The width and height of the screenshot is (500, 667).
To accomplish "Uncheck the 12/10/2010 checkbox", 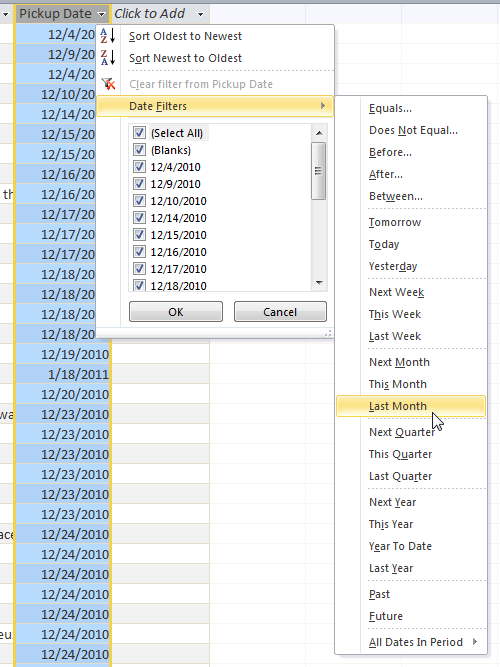I will point(139,201).
